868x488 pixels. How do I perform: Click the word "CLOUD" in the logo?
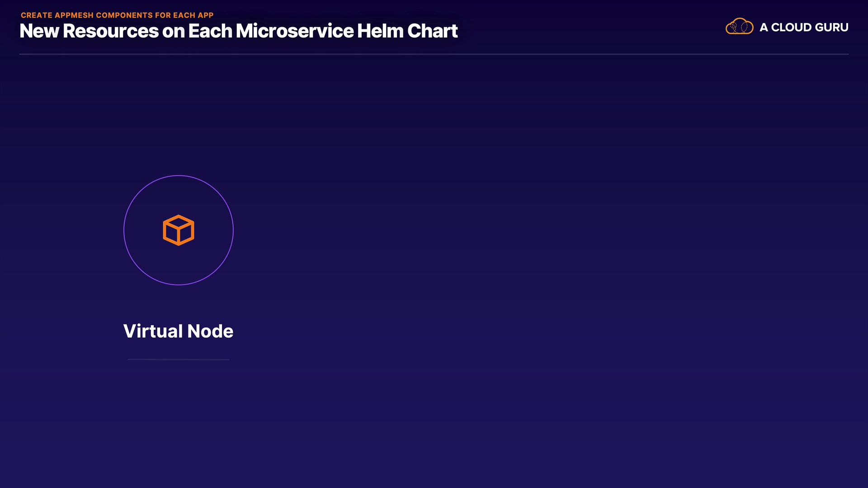click(791, 28)
